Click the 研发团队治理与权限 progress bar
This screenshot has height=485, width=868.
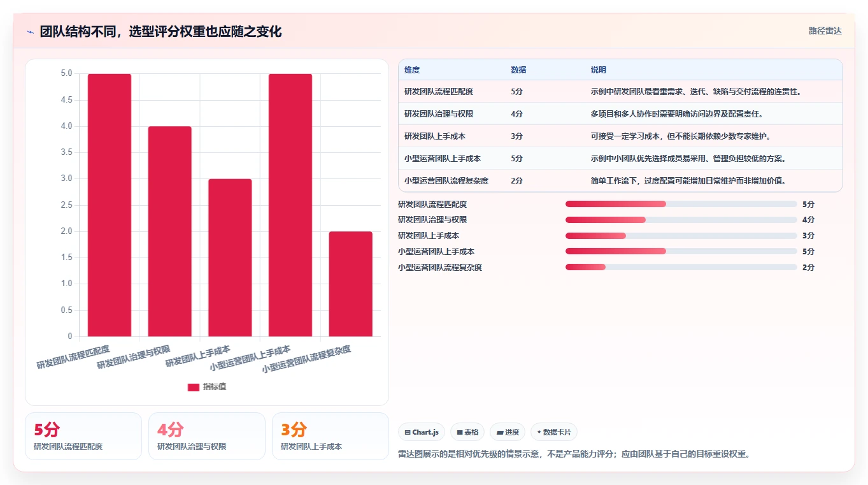pos(681,220)
